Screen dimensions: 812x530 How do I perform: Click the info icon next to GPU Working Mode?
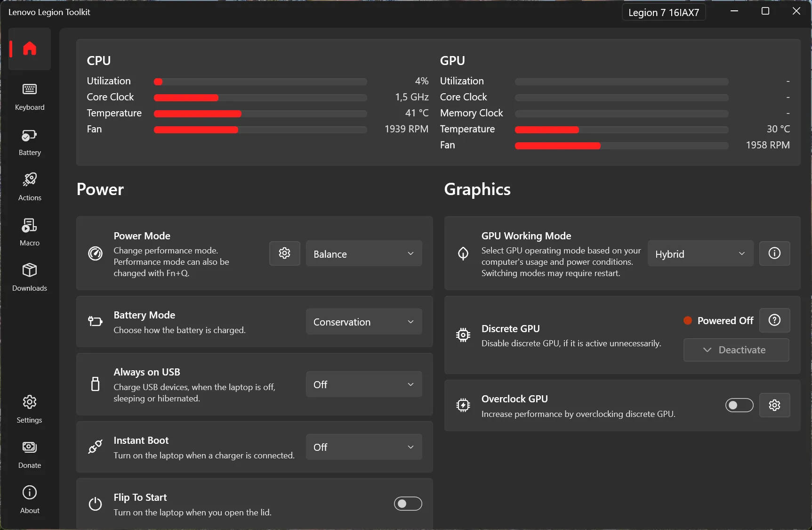(774, 253)
